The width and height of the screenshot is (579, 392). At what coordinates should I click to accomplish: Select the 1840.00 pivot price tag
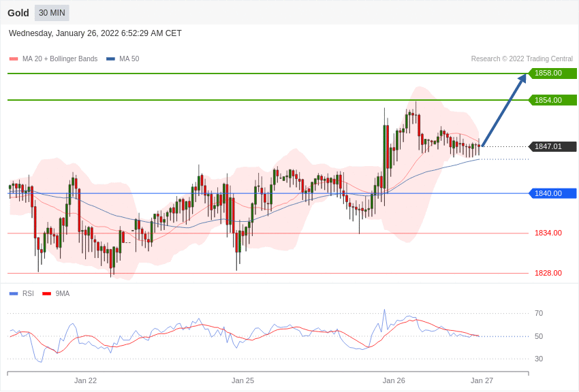pos(552,193)
